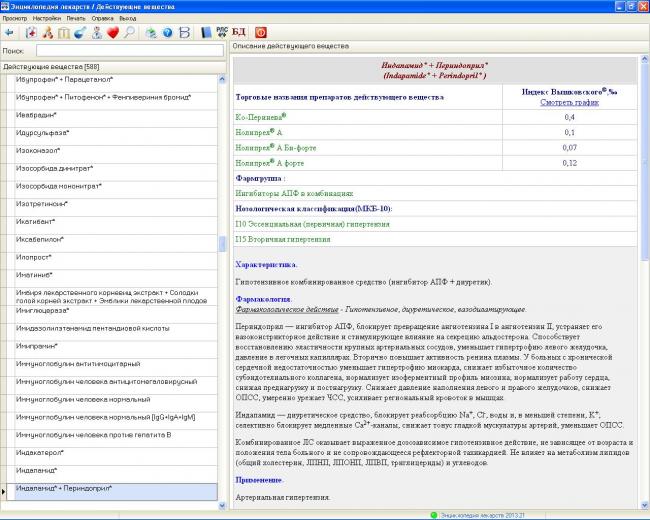This screenshot has width=650, height=520.
Task: Open the Справка menu
Action: click(102, 19)
